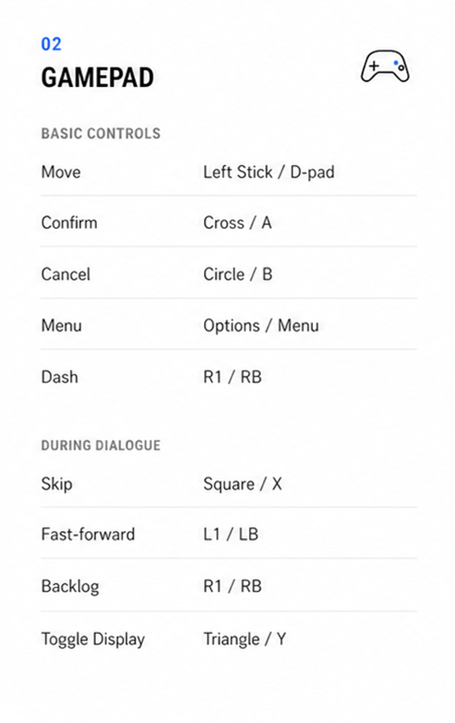Viewport: 455px width, 723px height.
Task: Click the Backlog R1 / RB binding
Action: (x=232, y=587)
